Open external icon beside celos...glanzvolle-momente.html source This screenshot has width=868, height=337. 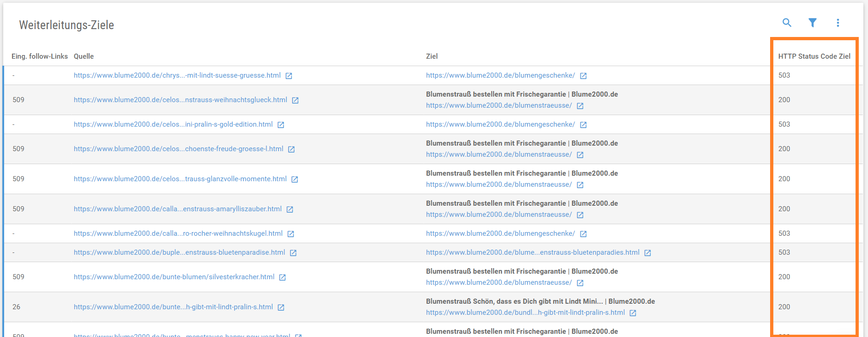295,179
